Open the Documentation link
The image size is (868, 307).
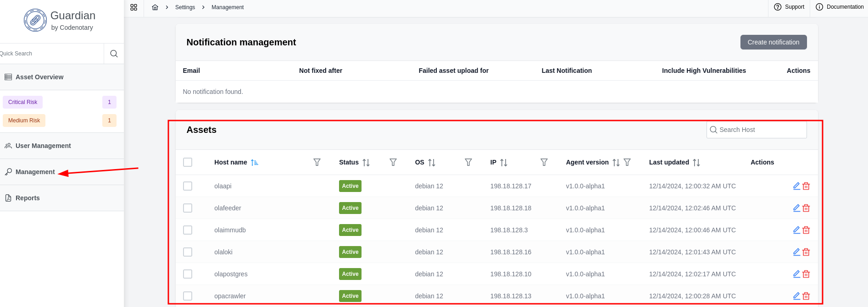[x=840, y=7]
